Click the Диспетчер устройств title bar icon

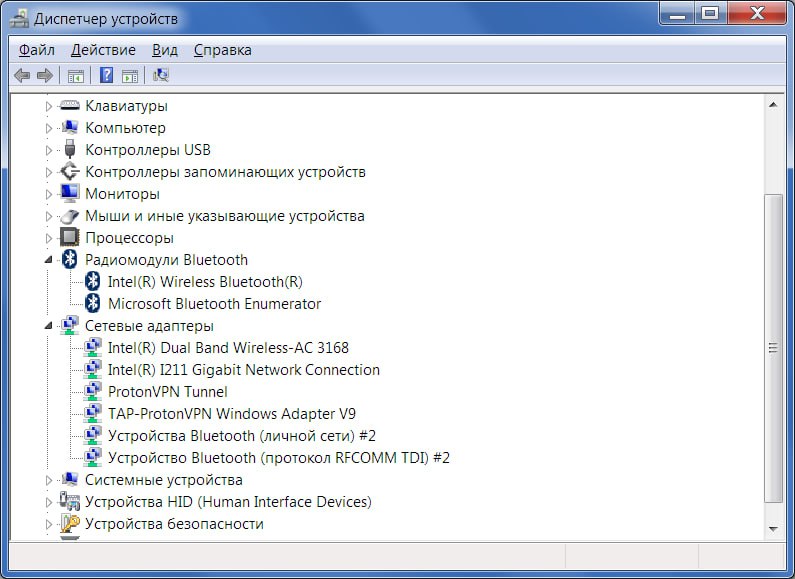click(x=19, y=19)
